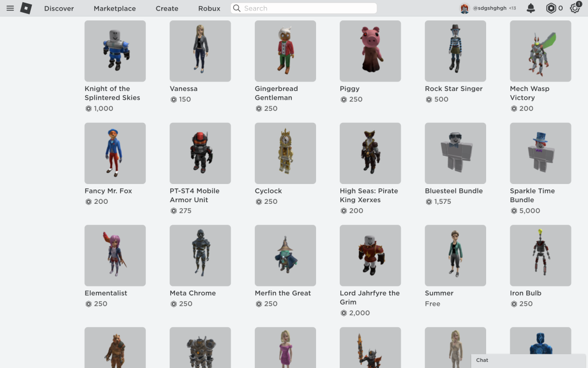Click the Iron Bulb title link
The image size is (588, 368).
point(525,293)
